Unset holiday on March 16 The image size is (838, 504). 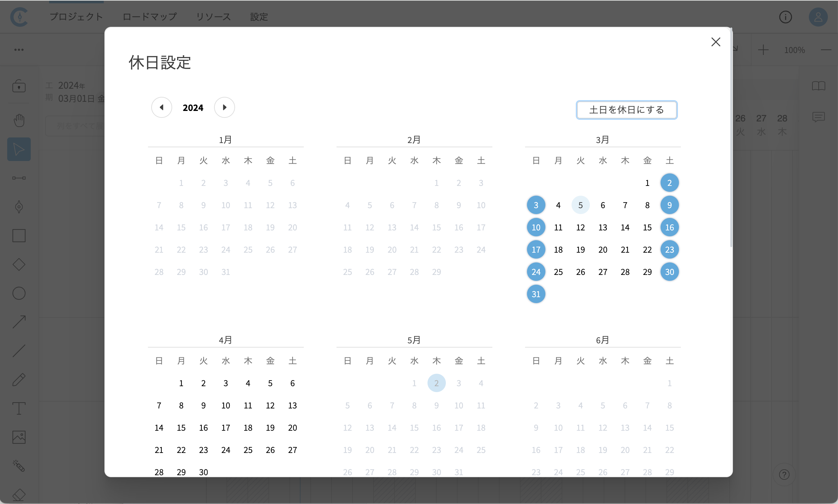(x=669, y=227)
